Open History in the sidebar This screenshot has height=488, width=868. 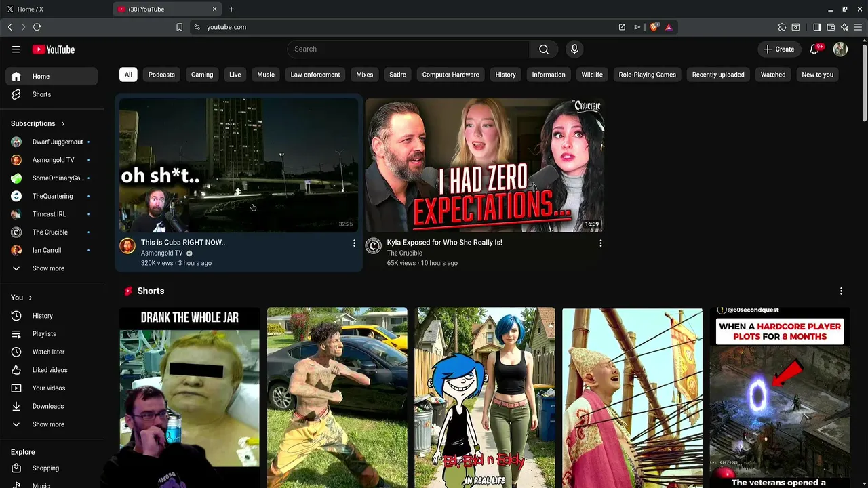pyautogui.click(x=52, y=316)
